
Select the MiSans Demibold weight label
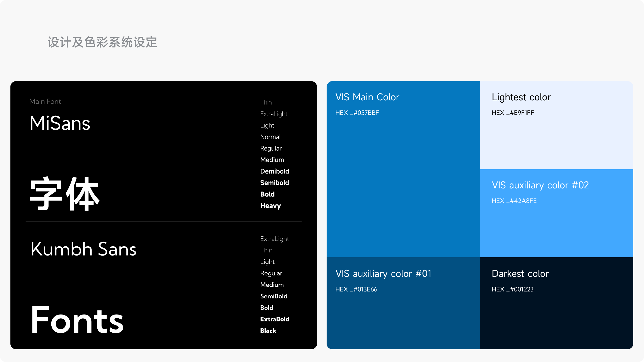tap(274, 171)
